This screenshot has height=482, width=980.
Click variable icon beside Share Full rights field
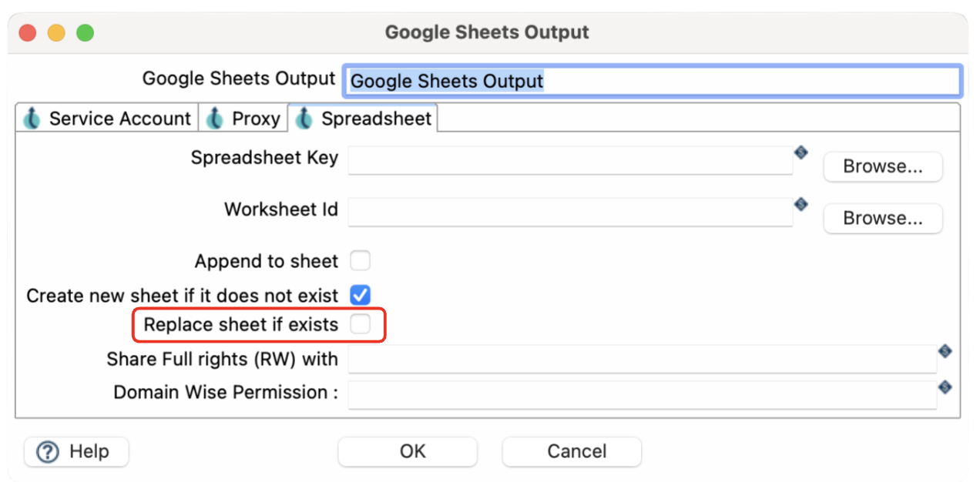pyautogui.click(x=945, y=351)
